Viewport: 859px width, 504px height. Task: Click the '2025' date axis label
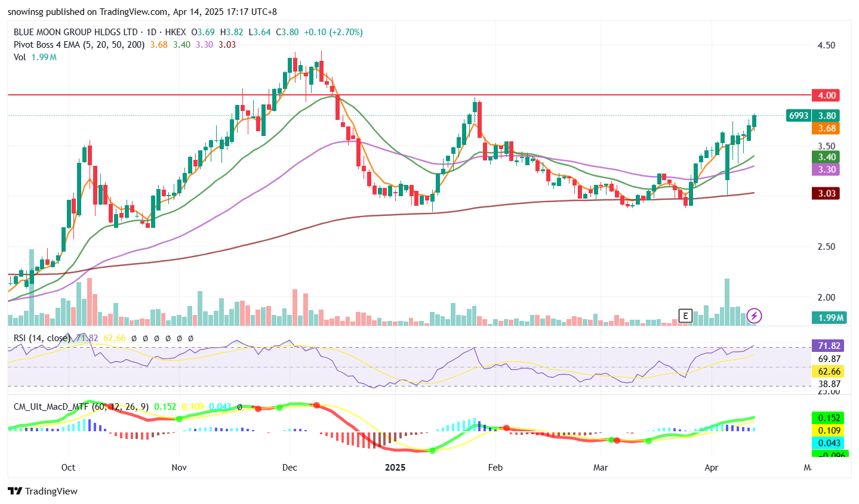395,467
